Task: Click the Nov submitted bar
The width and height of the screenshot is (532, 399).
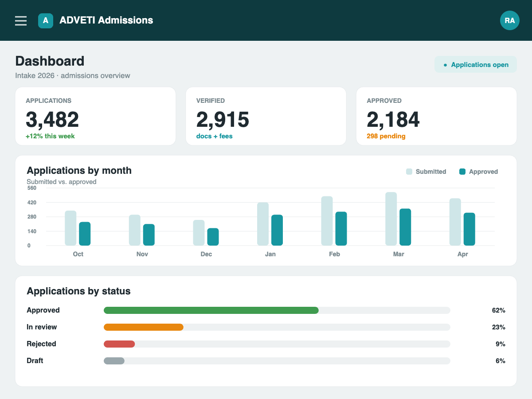Action: tap(135, 230)
